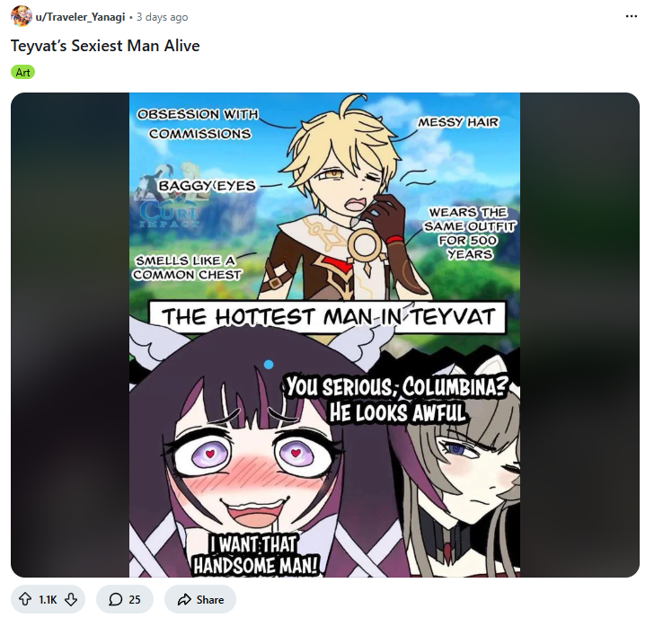
Task: Visit the u/Traveler_Yanagi profile link
Action: click(x=80, y=17)
